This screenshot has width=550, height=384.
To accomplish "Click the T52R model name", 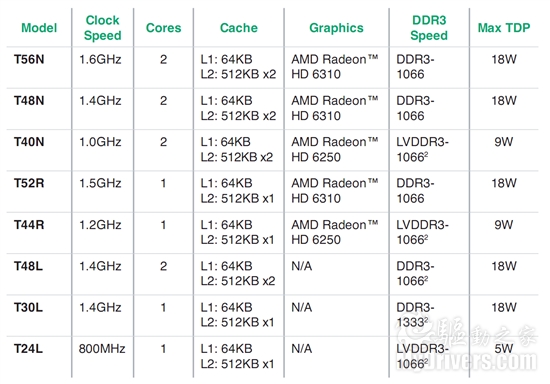I will click(x=29, y=183).
